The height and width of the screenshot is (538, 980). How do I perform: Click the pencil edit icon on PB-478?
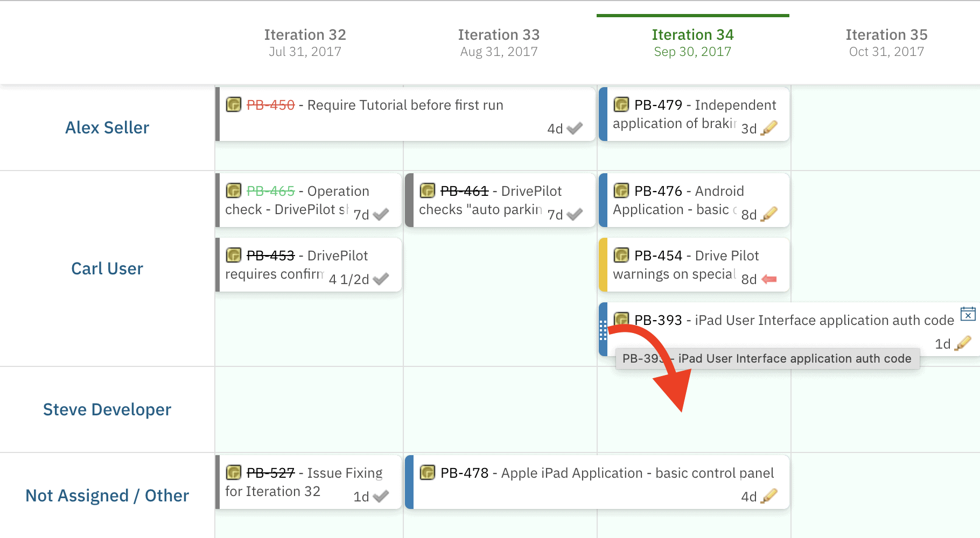[769, 496]
